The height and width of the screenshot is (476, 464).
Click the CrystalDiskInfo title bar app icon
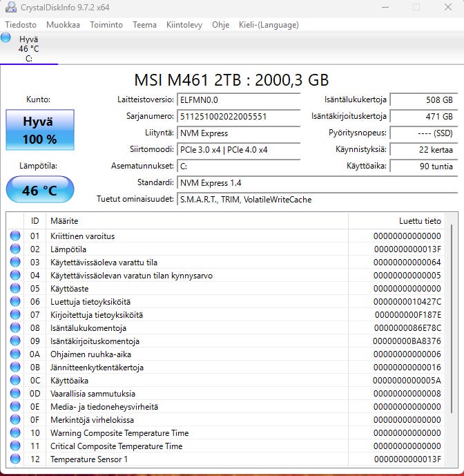tap(10, 7)
